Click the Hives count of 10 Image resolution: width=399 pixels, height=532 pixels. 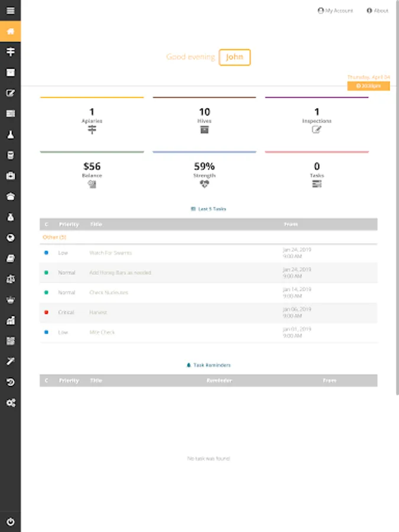pyautogui.click(x=205, y=112)
